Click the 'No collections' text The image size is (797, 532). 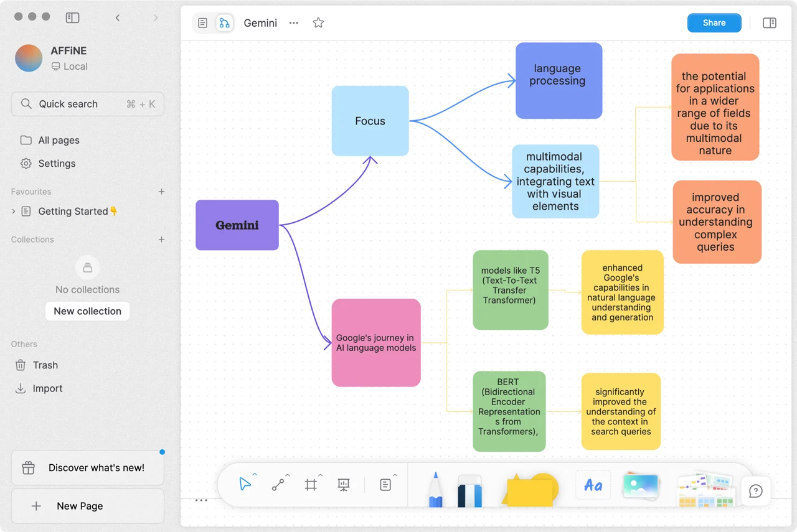pyautogui.click(x=87, y=289)
